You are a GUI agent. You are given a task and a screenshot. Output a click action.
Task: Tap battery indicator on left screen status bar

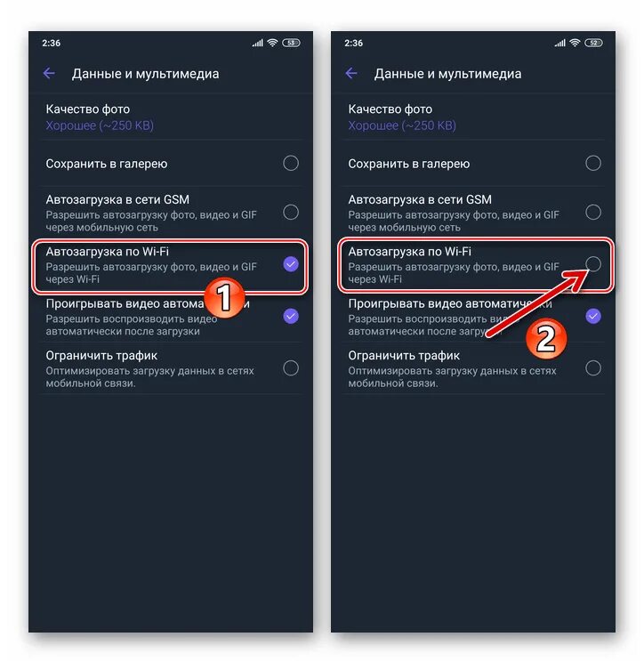291,43
